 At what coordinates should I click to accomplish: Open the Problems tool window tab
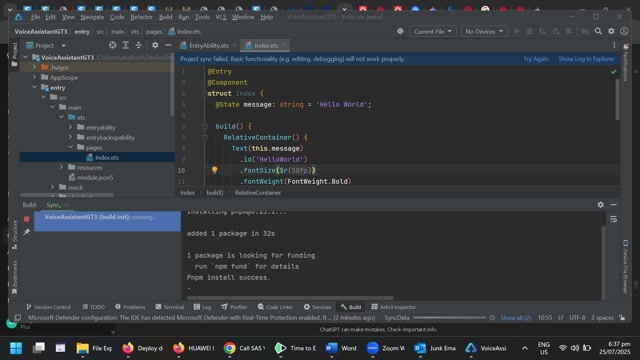click(x=130, y=307)
